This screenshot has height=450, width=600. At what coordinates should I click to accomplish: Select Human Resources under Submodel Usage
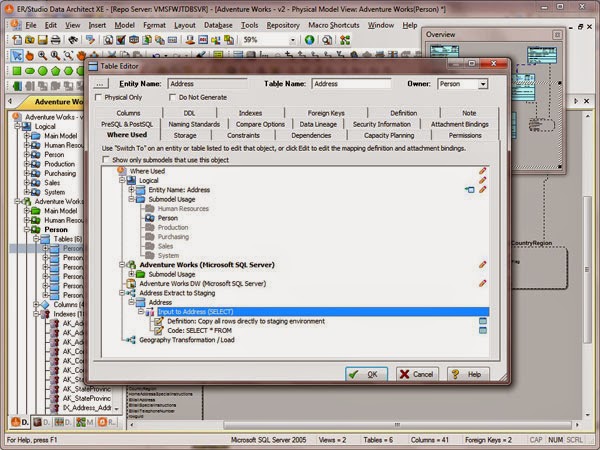coord(183,209)
